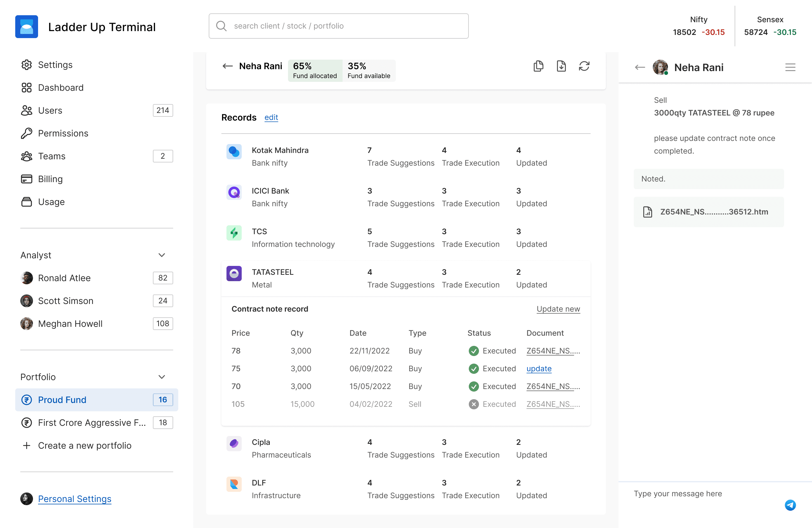Screen dimensions: 812x528
Task: Open the Z654NE_NS htm attachment in chat
Action: pos(709,212)
